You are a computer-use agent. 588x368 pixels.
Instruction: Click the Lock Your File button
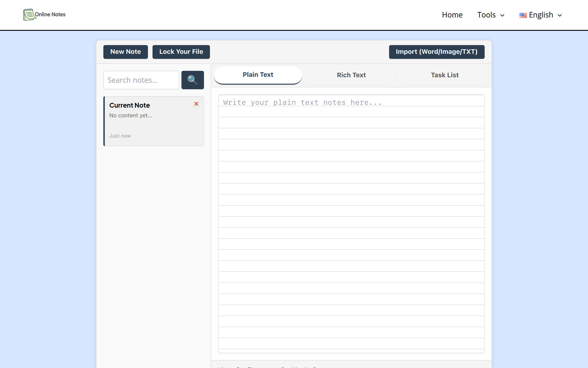click(181, 52)
